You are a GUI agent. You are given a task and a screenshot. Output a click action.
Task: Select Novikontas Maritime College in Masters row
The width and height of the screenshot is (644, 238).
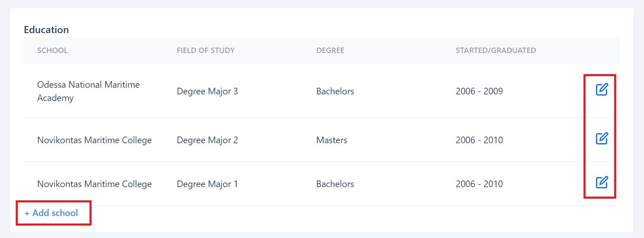(x=94, y=140)
